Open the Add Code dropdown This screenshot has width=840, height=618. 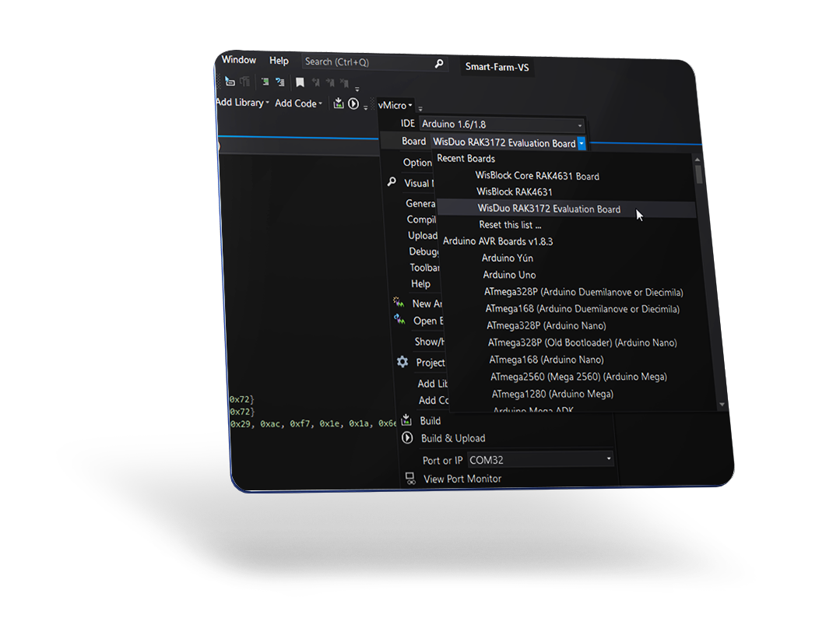coord(298,104)
